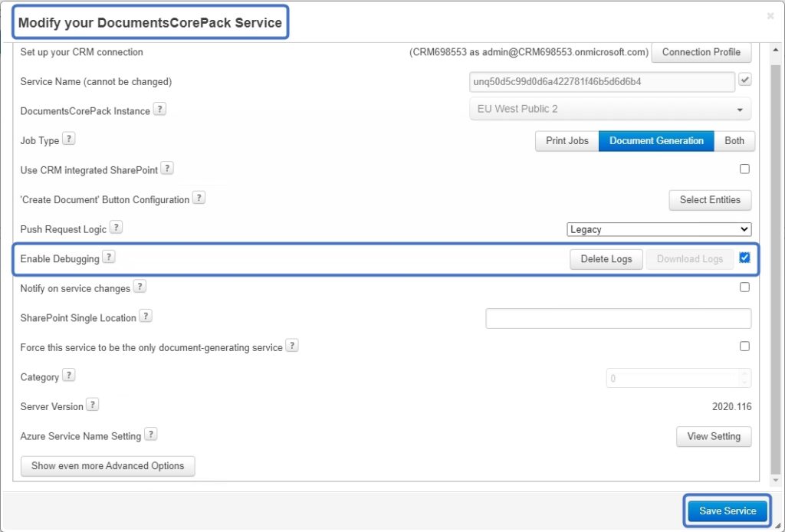Show help for Notify on service changes

[x=140, y=286]
